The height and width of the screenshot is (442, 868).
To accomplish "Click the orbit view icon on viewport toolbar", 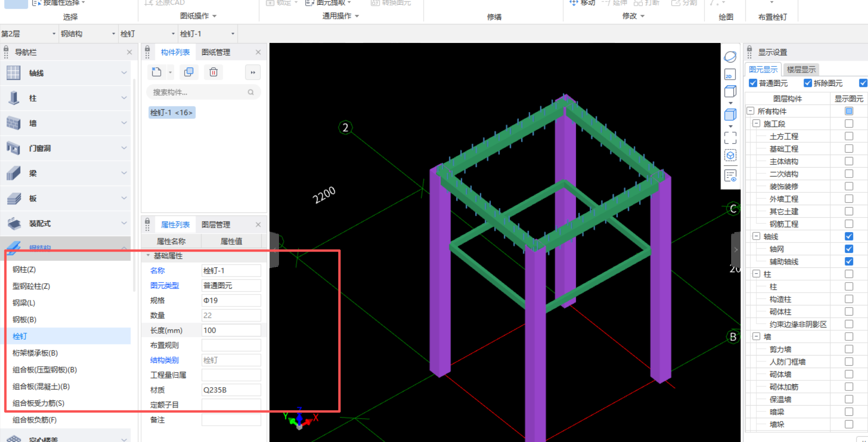I will pyautogui.click(x=730, y=57).
